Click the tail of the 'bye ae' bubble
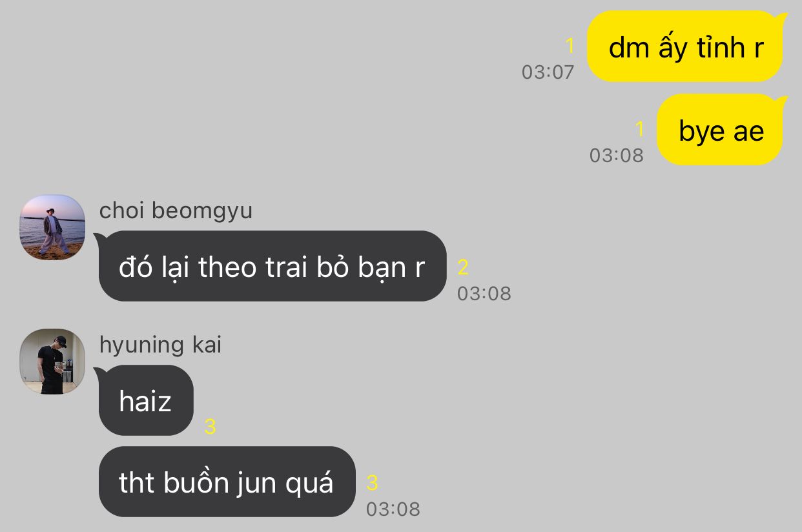 [782, 101]
